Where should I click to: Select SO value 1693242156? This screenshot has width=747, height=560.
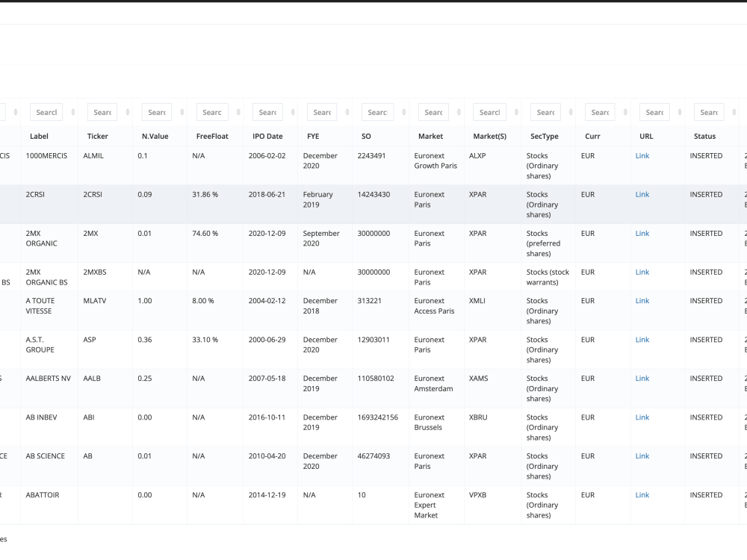[381, 428]
